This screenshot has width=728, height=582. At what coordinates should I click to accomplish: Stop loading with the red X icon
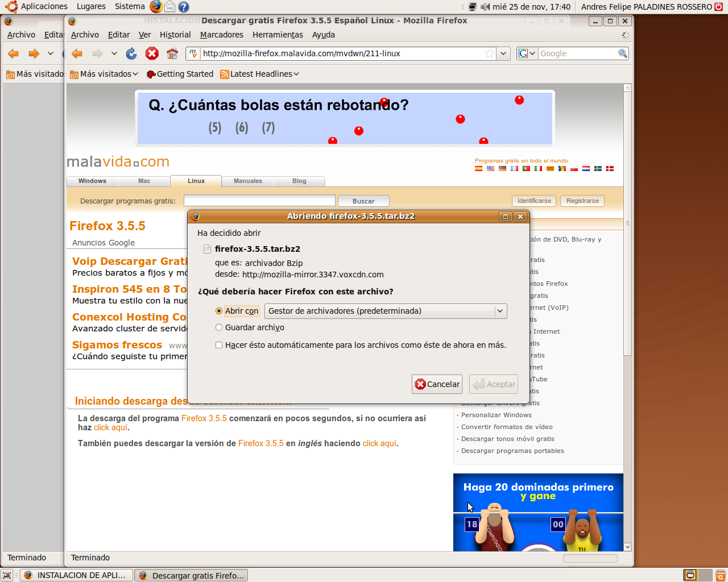[x=152, y=53]
